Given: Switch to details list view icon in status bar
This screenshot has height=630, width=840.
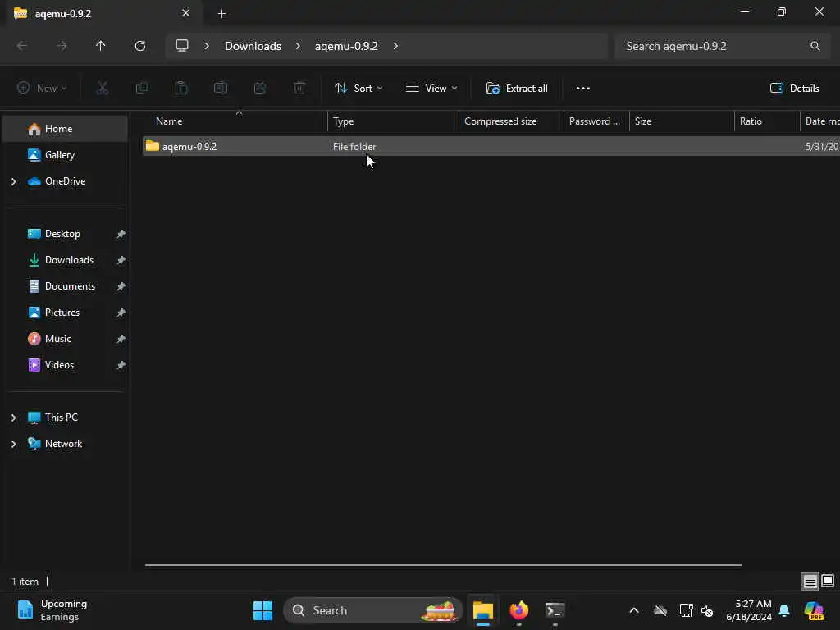Looking at the screenshot, I should click(810, 581).
